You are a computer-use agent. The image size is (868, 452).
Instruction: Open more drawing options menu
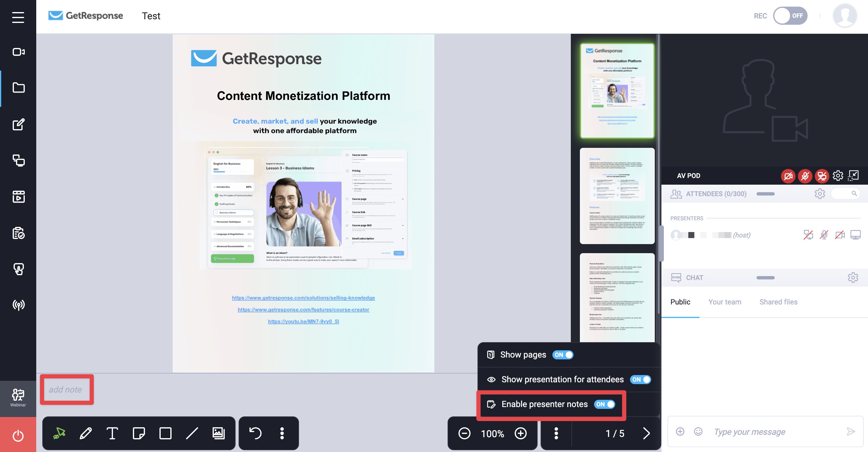282,433
